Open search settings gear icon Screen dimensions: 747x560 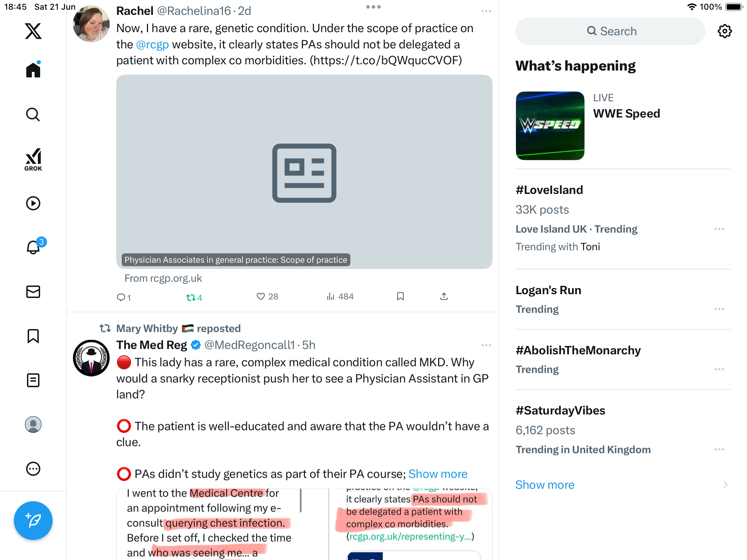[725, 31]
